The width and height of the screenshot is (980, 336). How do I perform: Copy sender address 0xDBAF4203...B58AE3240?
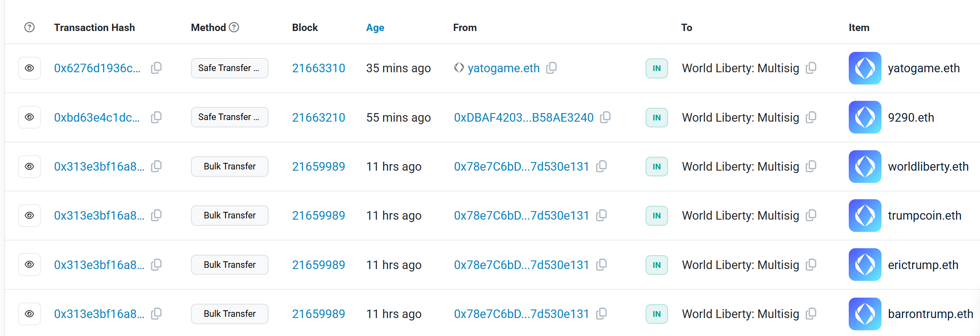605,117
